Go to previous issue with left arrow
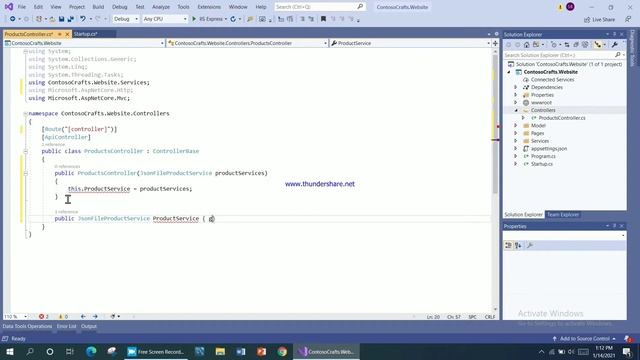 tap(83, 316)
